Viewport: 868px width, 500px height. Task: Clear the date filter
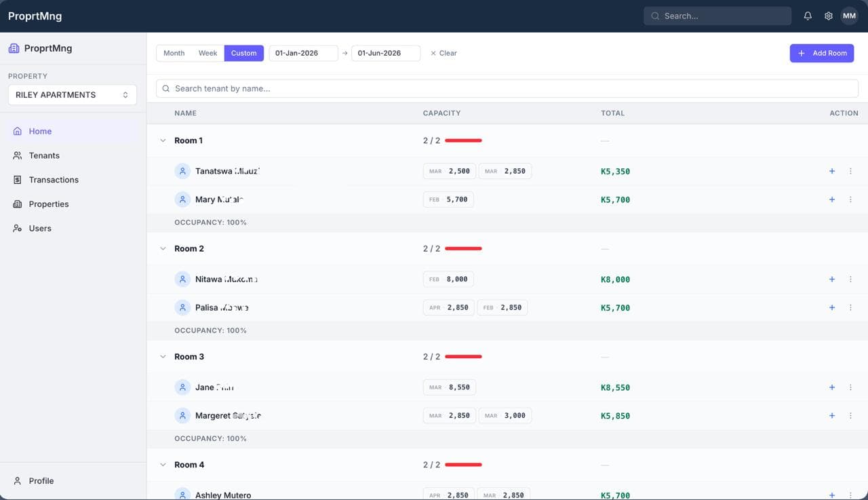[443, 53]
